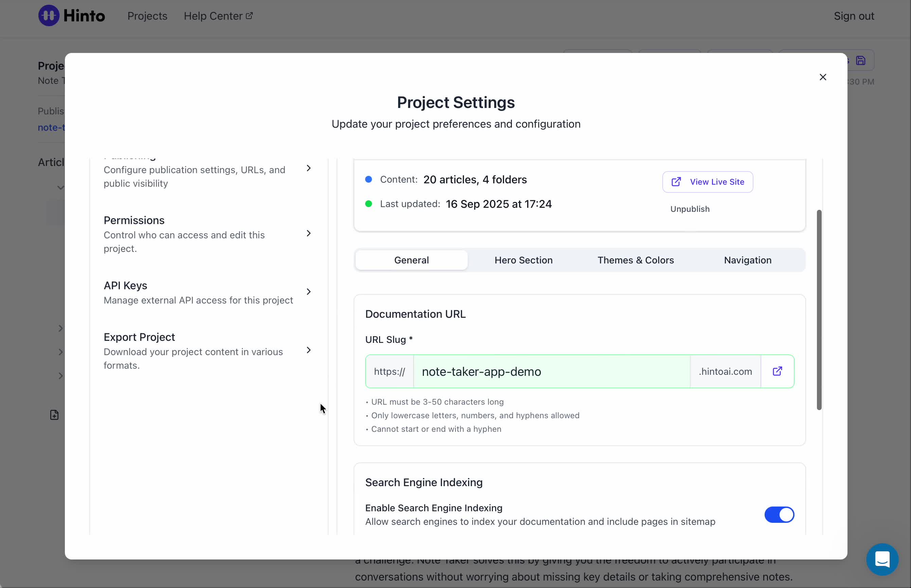Close the Project Settings dialog
Screen dimensions: 911x588
point(822,77)
